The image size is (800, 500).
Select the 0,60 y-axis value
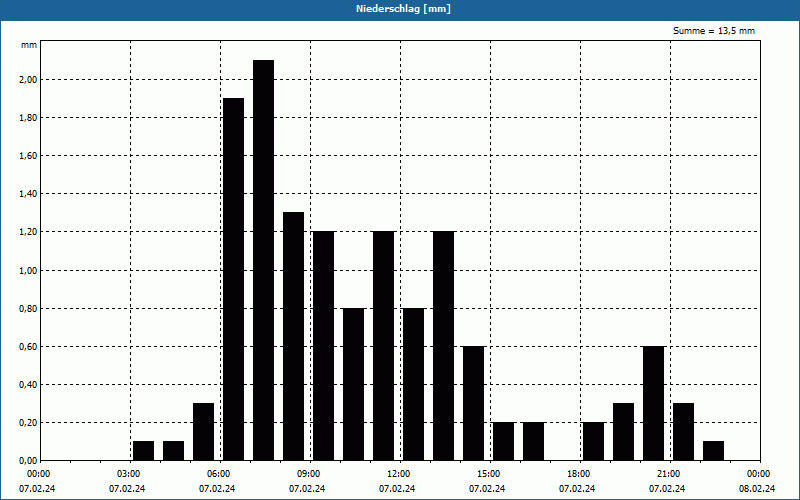click(x=28, y=346)
